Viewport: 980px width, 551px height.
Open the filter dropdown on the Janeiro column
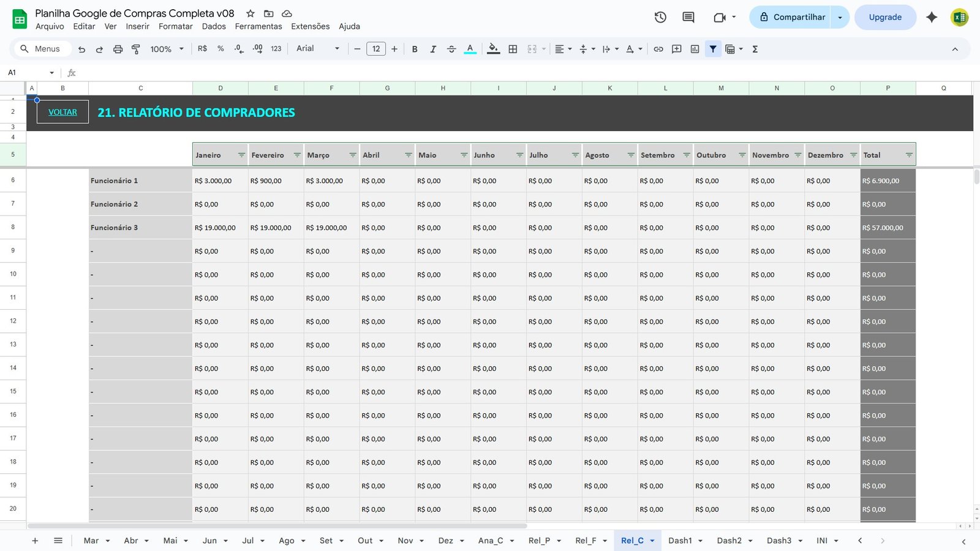240,155
